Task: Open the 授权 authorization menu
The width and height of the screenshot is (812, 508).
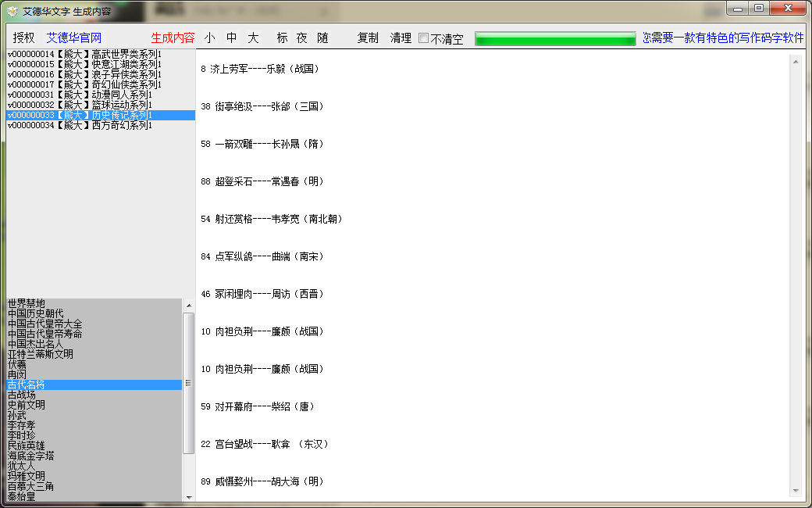Action: 24,38
